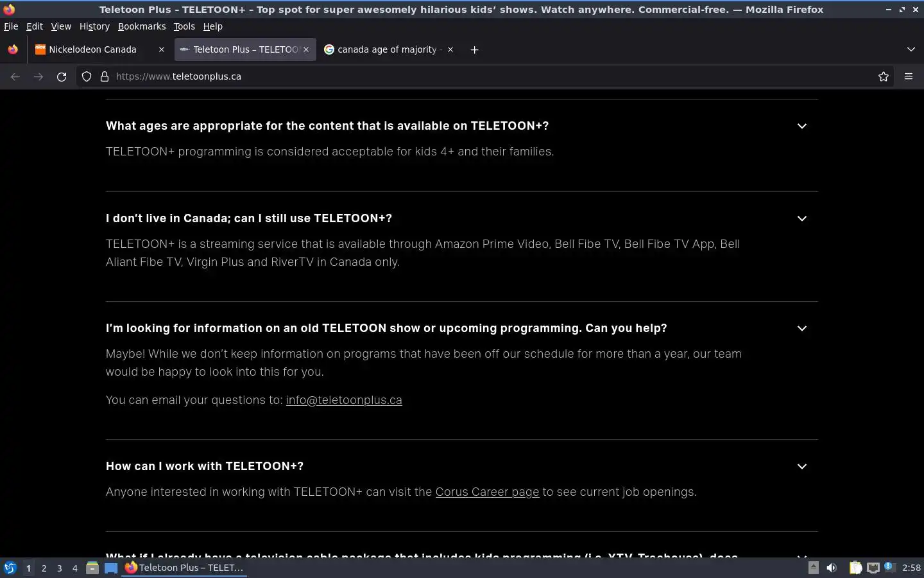The width and height of the screenshot is (924, 578).
Task: Focus Teletoon Plus taskbar window button
Action: [185, 568]
